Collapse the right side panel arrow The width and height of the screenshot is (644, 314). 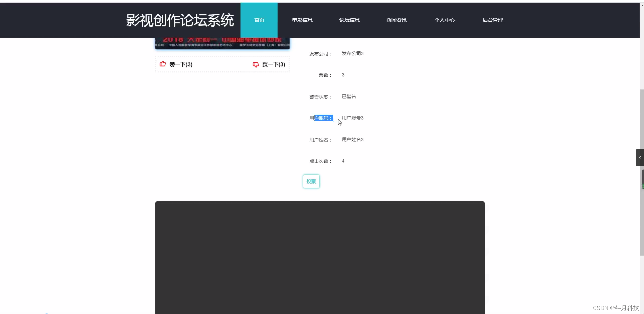[639, 157]
